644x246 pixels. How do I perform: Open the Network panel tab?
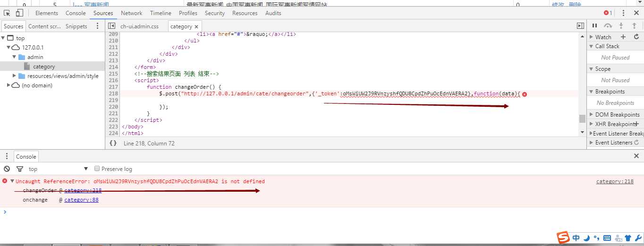(132, 13)
